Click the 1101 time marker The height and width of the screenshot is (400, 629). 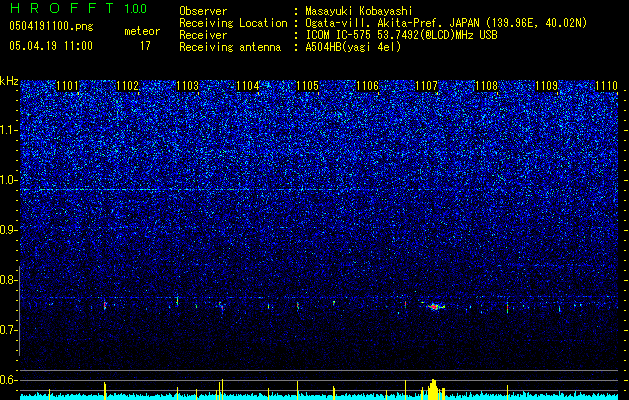point(67,86)
